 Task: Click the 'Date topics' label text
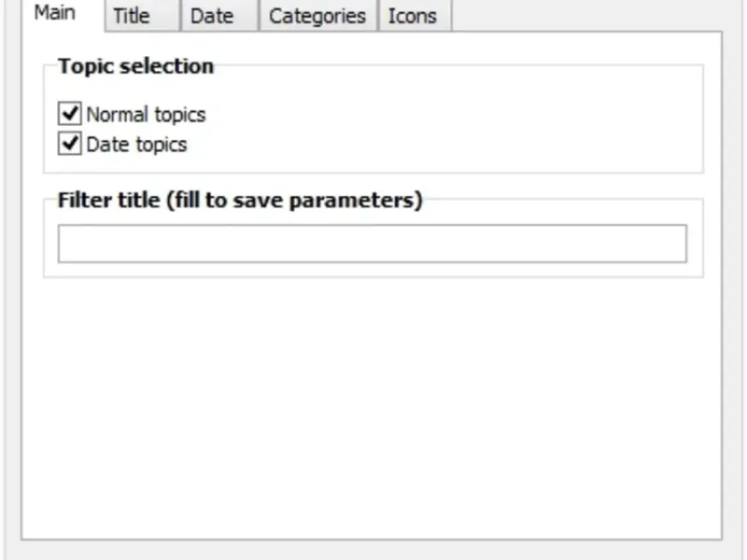coord(136,145)
